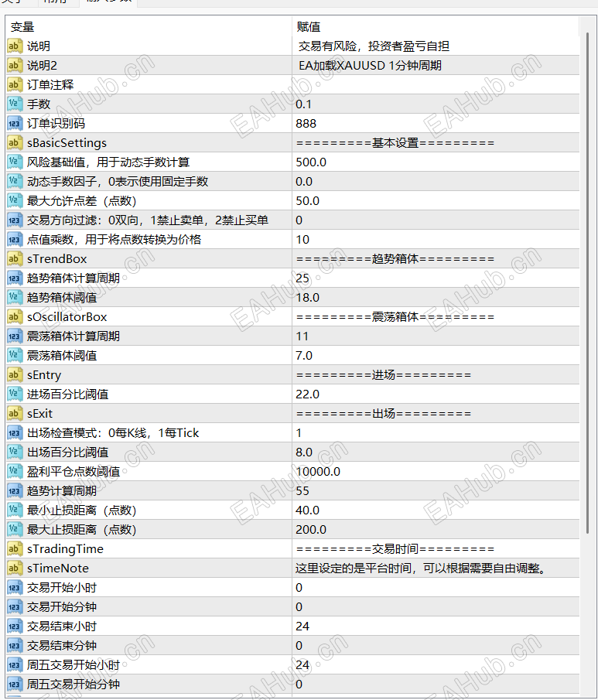This screenshot has height=700, width=598.
Task: Click the icon beside 点值乘数 row
Action: click(14, 240)
